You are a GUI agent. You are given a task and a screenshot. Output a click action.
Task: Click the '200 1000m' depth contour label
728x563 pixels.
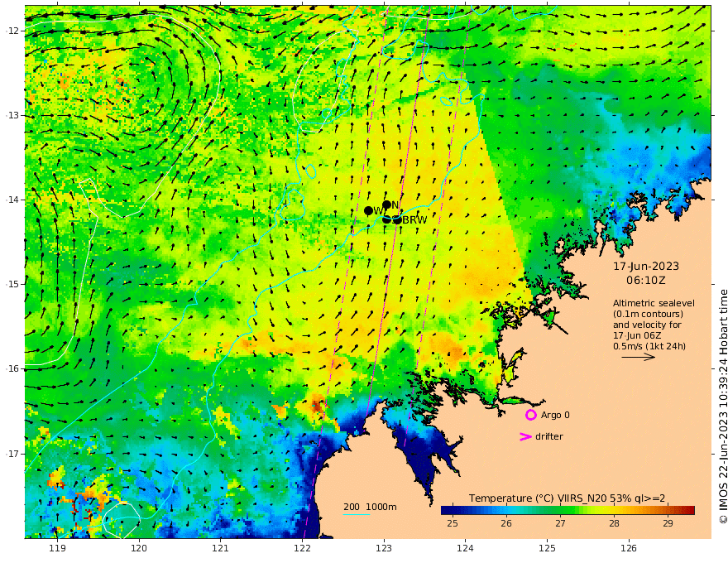point(370,507)
